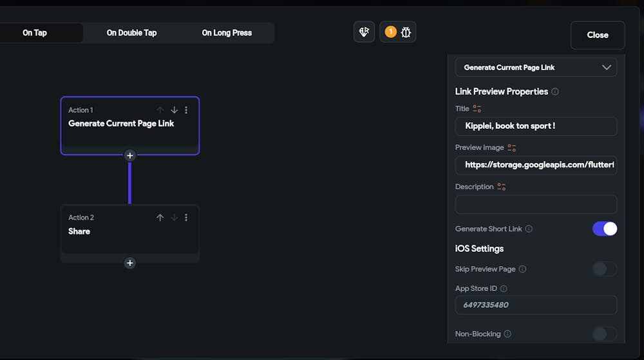Screen dimensions: 644x360
Task: Switch to the On Long Press tab
Action: pyautogui.click(x=227, y=33)
